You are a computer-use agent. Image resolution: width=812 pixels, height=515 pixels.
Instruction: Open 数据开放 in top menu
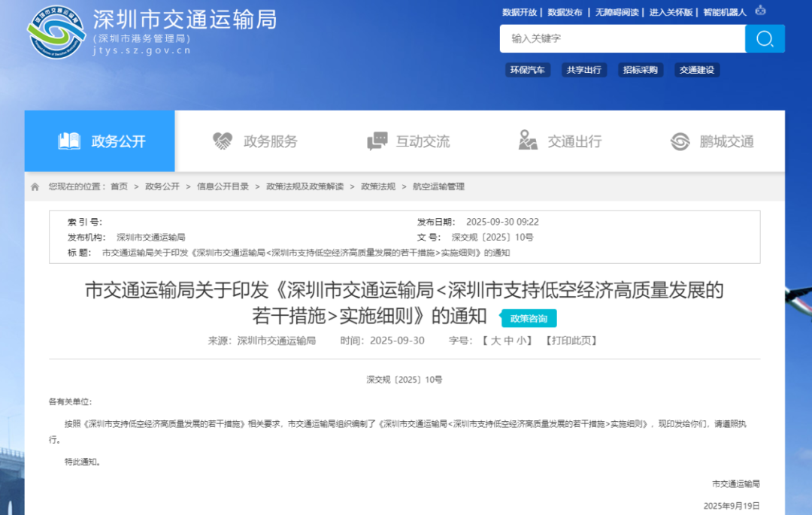[520, 12]
